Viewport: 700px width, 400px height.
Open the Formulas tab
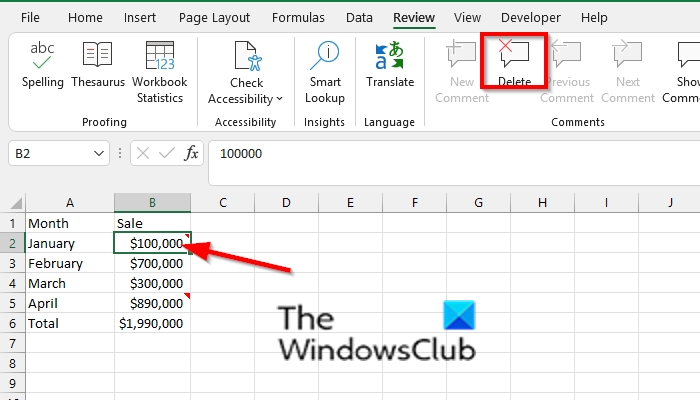(x=298, y=18)
